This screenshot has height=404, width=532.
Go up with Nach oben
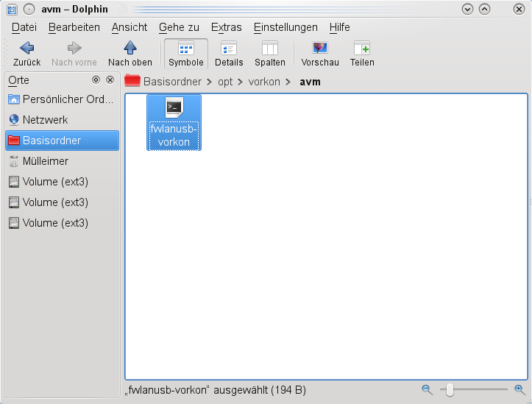[x=130, y=54]
